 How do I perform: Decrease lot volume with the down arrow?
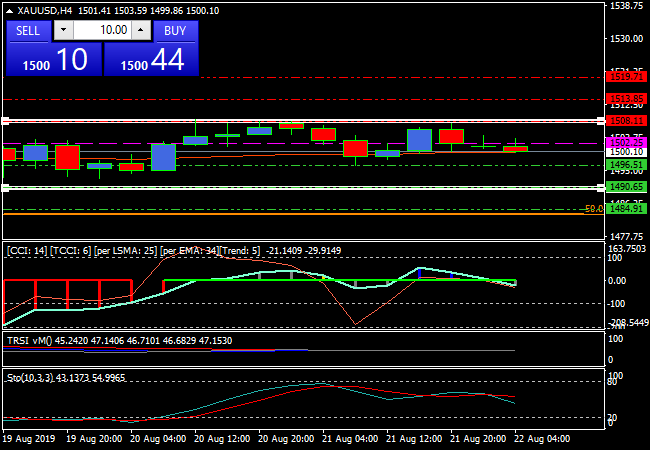click(63, 30)
